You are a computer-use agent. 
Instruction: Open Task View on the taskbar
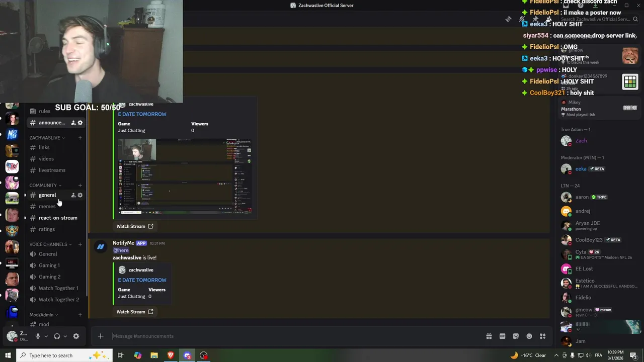pyautogui.click(x=121, y=355)
